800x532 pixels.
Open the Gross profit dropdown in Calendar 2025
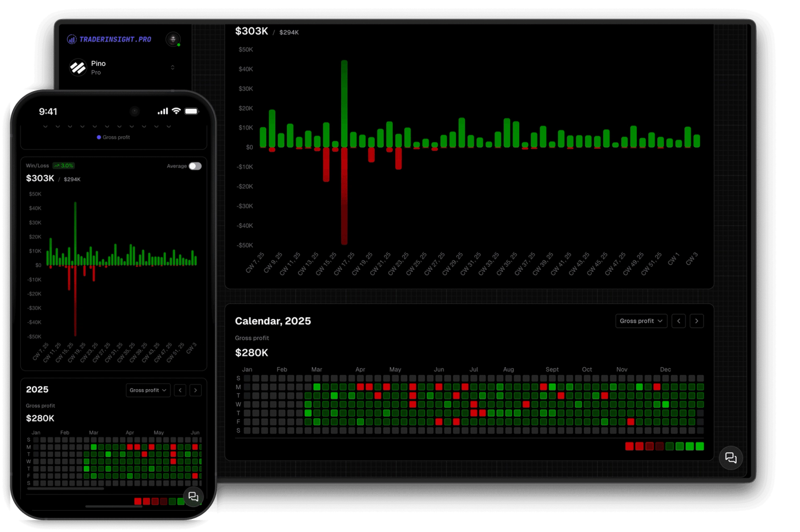(641, 321)
